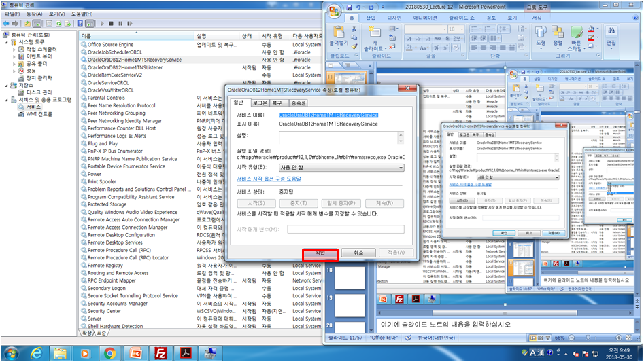644x362 pixels.
Task: Toggle bold formatting in PowerPoint ribbon
Action: coord(409,39)
